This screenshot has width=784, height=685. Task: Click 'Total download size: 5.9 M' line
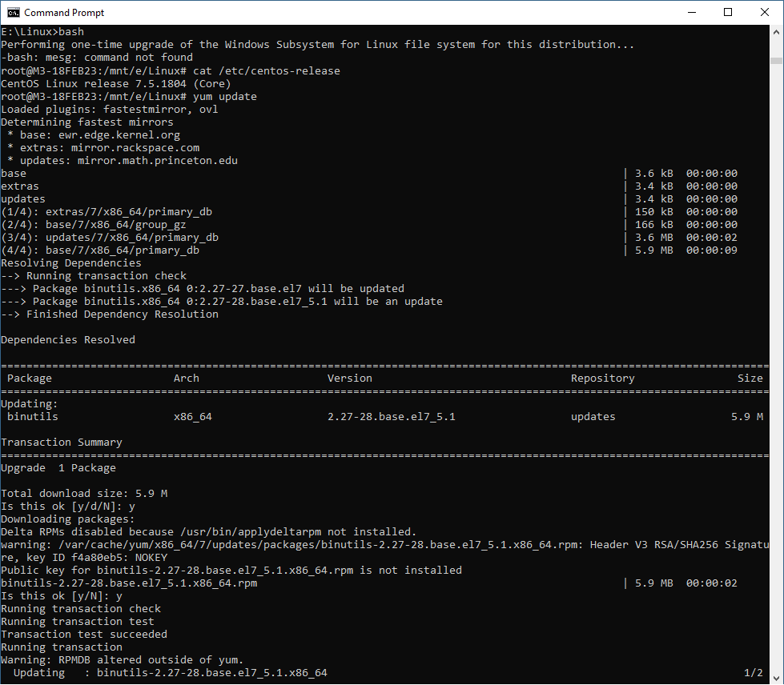tap(84, 494)
